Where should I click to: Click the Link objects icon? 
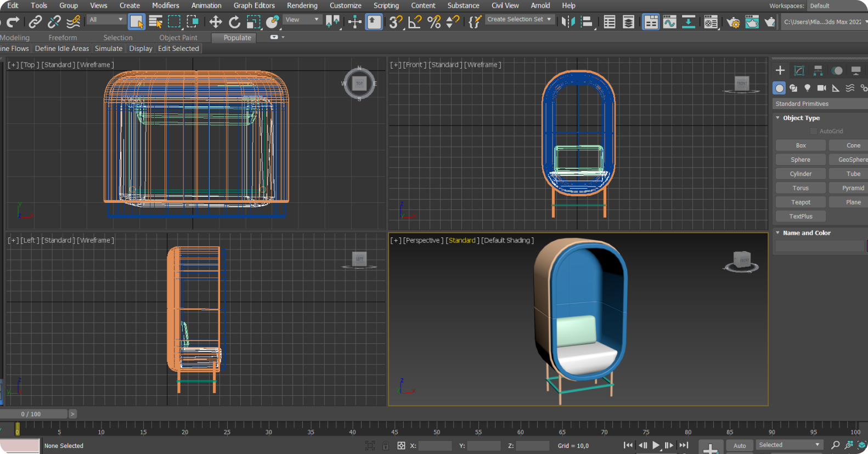pyautogui.click(x=35, y=22)
